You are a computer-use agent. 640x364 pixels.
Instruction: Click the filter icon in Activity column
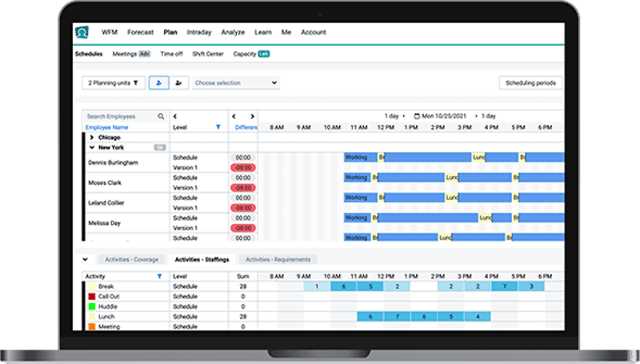159,276
